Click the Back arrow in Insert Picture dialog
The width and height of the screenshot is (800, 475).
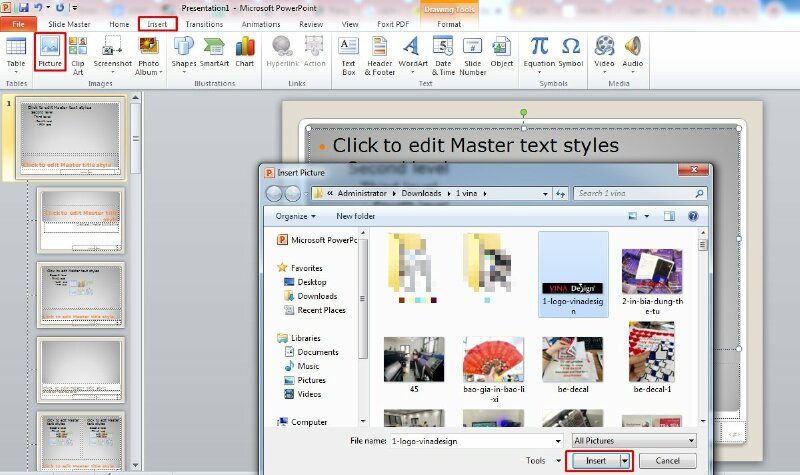(274, 193)
